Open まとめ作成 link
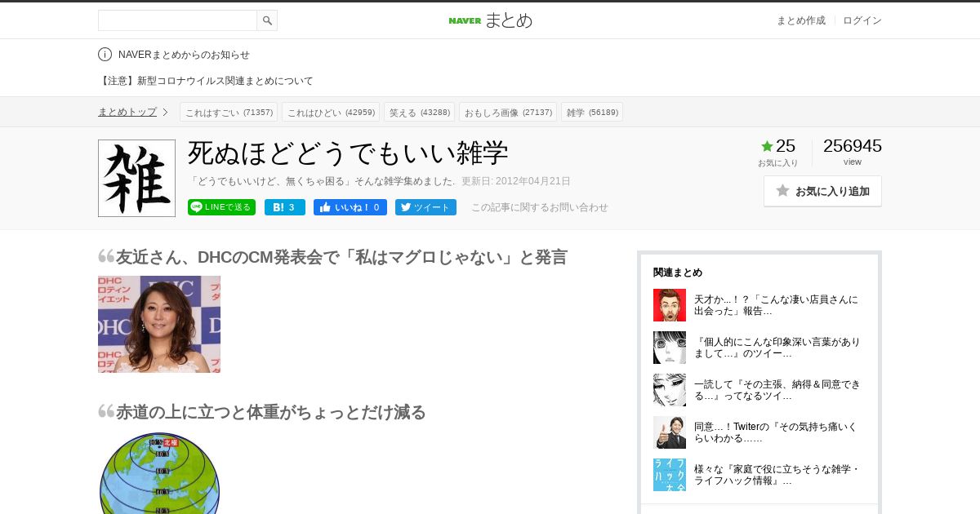980x514 pixels. (800, 20)
